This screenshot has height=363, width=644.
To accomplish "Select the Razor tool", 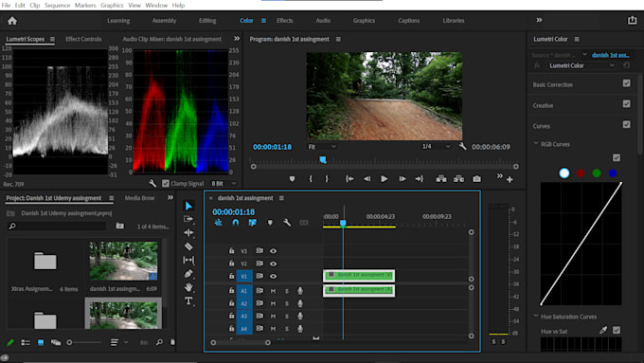I will tap(188, 246).
